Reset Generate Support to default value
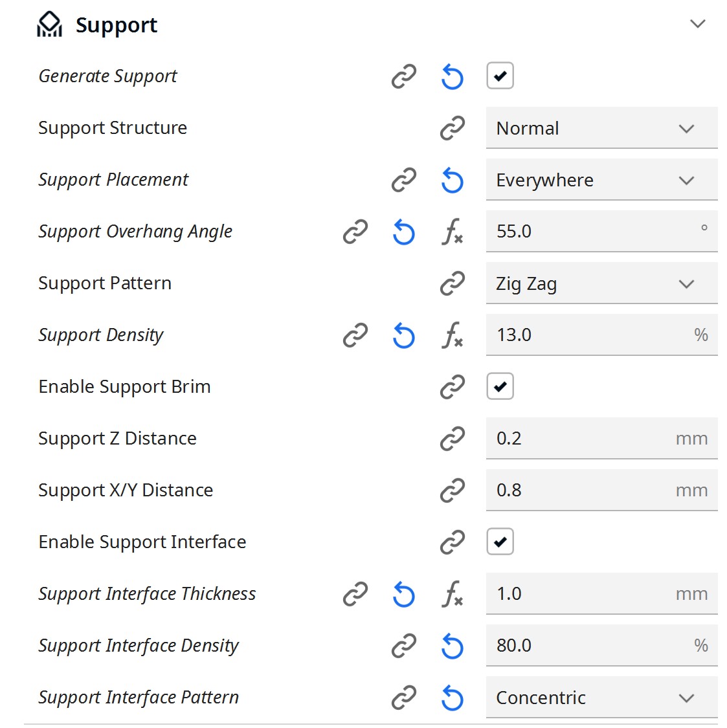The image size is (727, 728). 452,76
